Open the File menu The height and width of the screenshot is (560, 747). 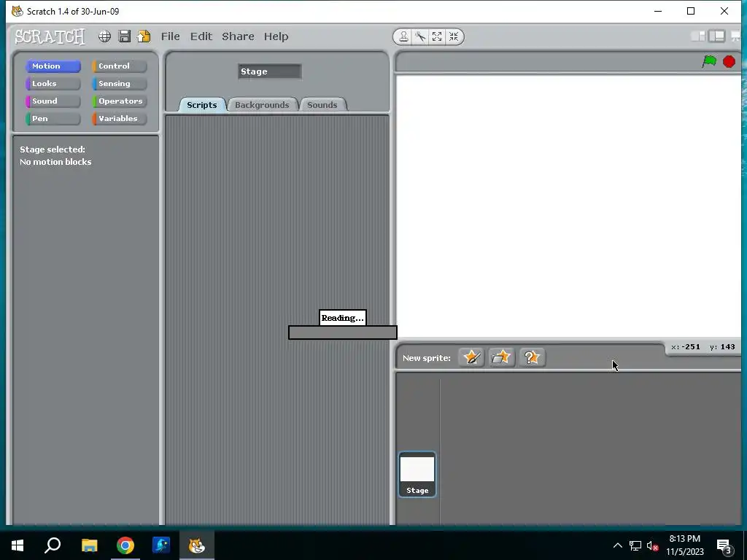coord(171,36)
